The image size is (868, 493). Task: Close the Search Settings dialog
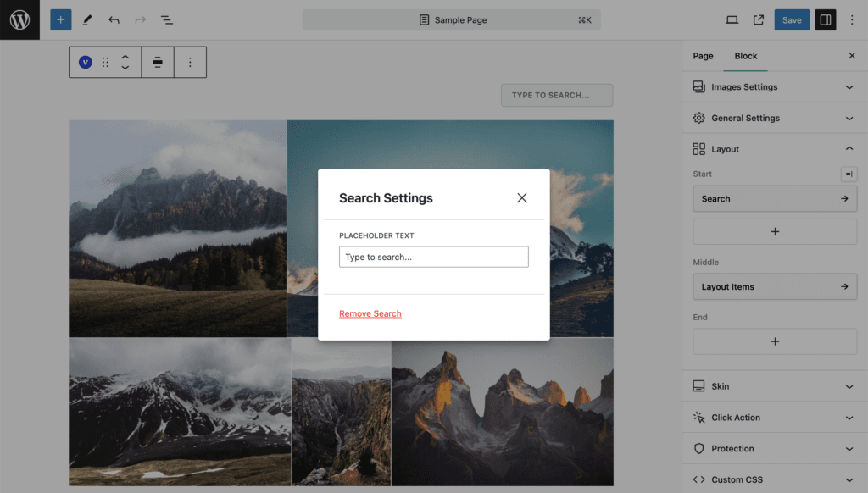coord(521,197)
